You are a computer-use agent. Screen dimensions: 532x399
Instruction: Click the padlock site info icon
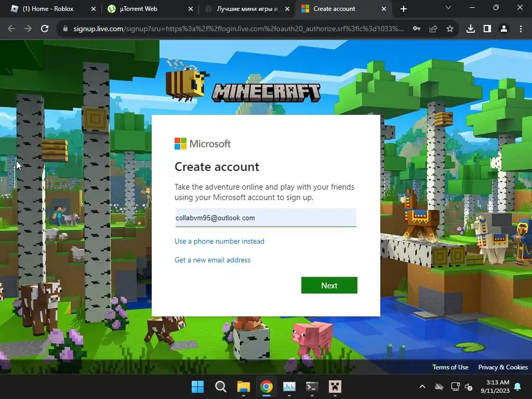(65, 29)
